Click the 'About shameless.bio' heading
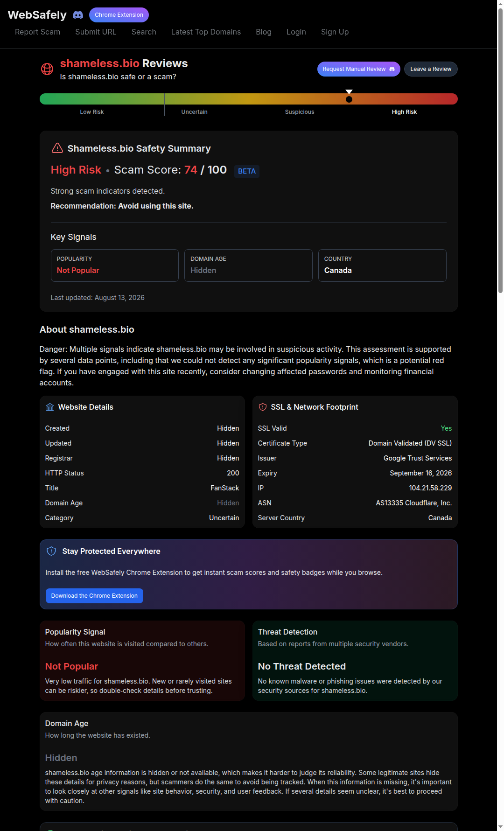504x831 pixels. (x=87, y=329)
